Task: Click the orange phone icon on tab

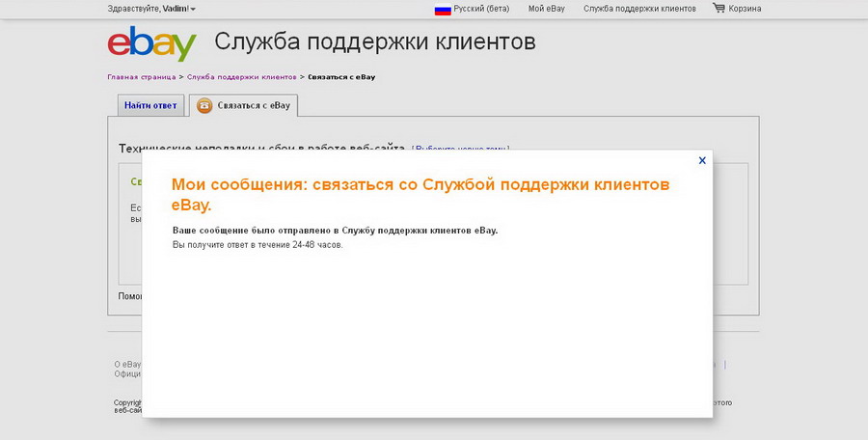Action: click(204, 105)
